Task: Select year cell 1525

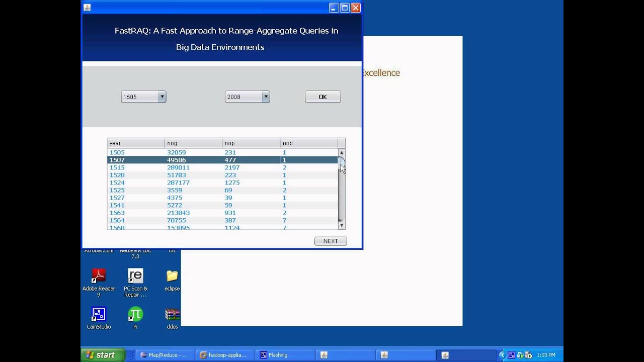Action: (136, 190)
